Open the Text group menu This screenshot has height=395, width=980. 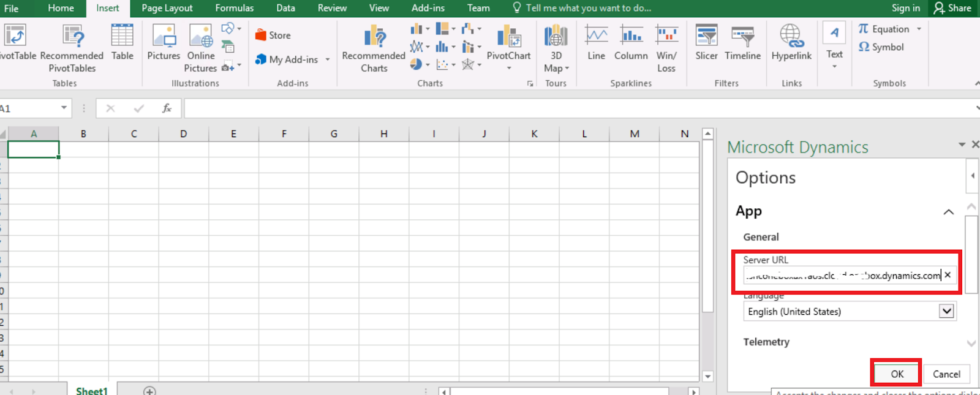pos(834,45)
